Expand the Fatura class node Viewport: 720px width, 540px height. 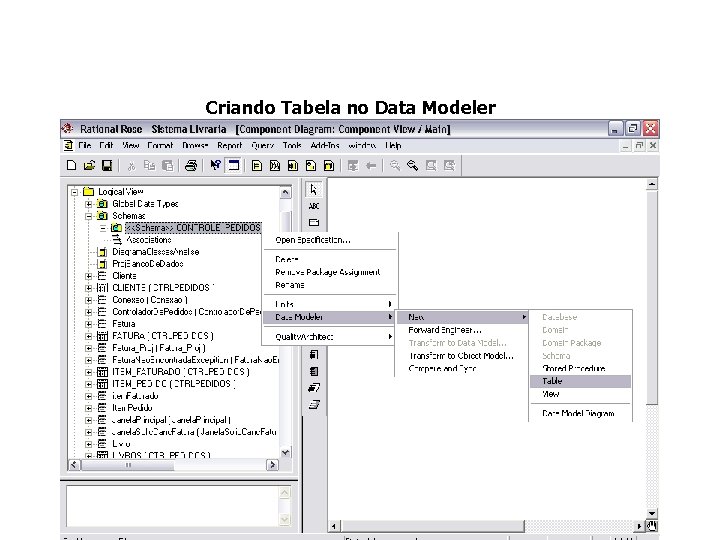click(x=89, y=324)
